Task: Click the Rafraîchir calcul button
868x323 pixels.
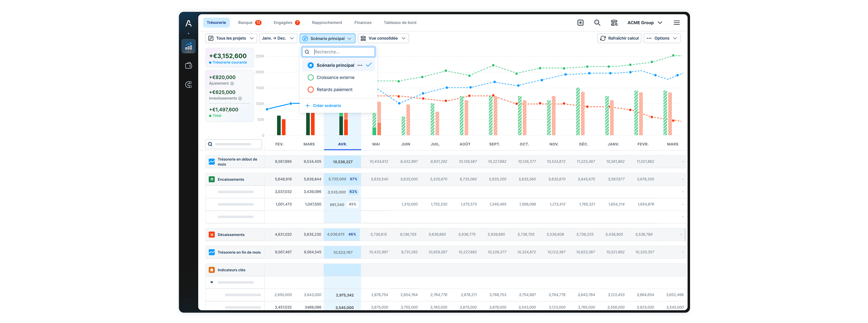Action: pyautogui.click(x=619, y=38)
